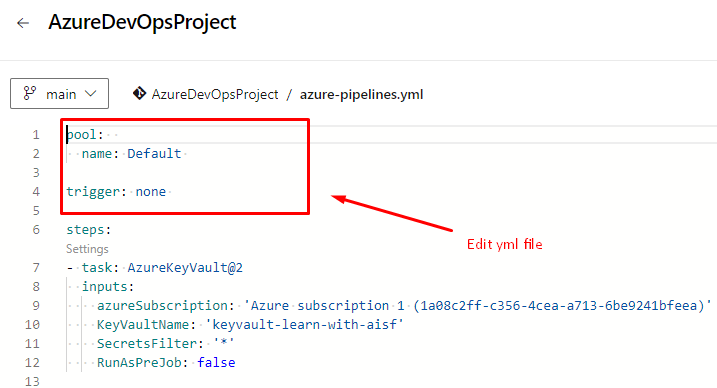Click the AzureDevOpsProject page title
Viewport: 717px width, 388px height.
(x=142, y=22)
